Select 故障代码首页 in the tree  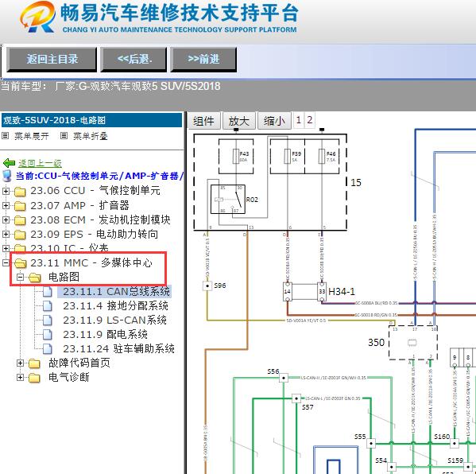coord(79,363)
